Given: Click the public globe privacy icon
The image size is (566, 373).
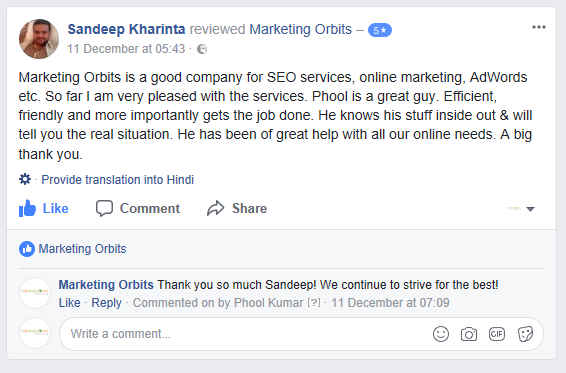Looking at the screenshot, I should 202,49.
